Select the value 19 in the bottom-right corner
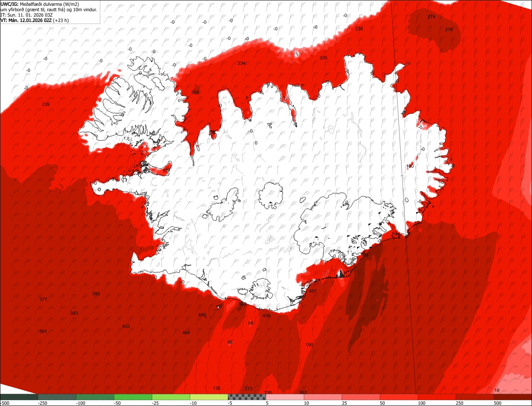Screen dimensions: 532x406 click(497, 390)
